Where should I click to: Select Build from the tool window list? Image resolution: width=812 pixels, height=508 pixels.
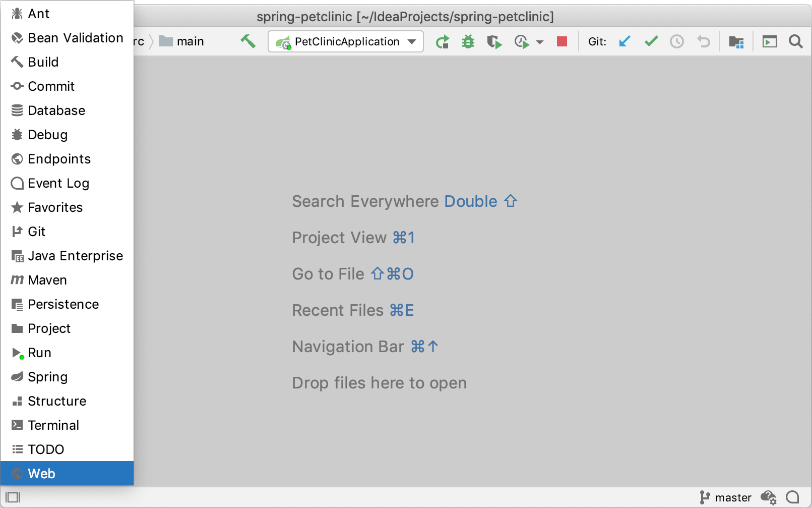point(67,62)
